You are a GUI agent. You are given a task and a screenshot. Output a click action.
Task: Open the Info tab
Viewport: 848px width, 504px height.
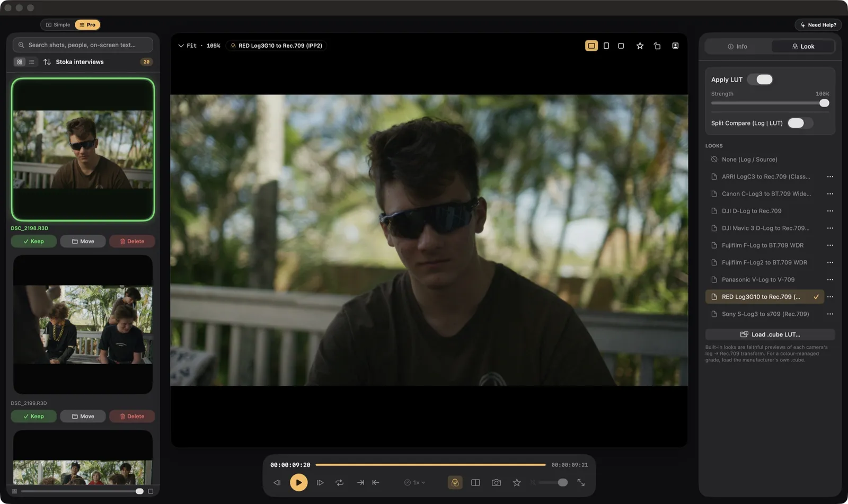(737, 47)
